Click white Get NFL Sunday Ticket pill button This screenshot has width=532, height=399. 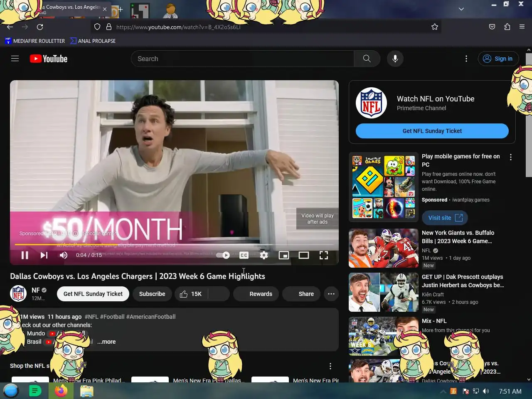pyautogui.click(x=93, y=294)
